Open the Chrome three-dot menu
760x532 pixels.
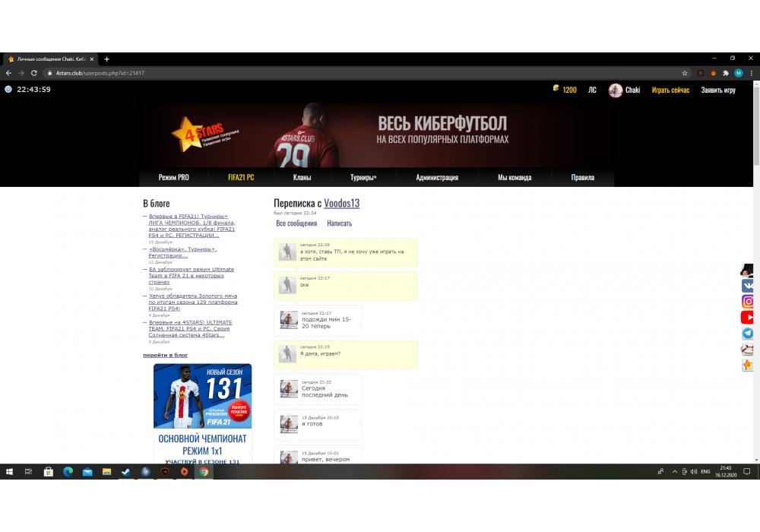[x=752, y=73]
